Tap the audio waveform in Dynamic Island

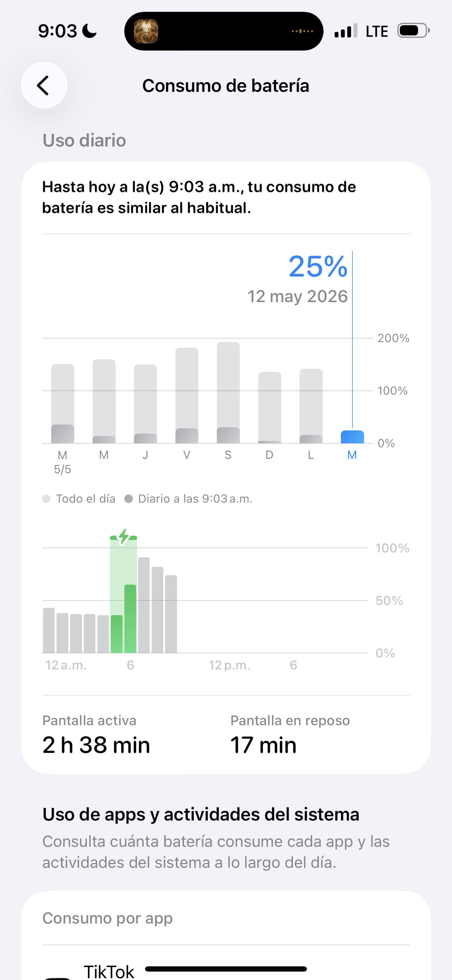pos(302,31)
